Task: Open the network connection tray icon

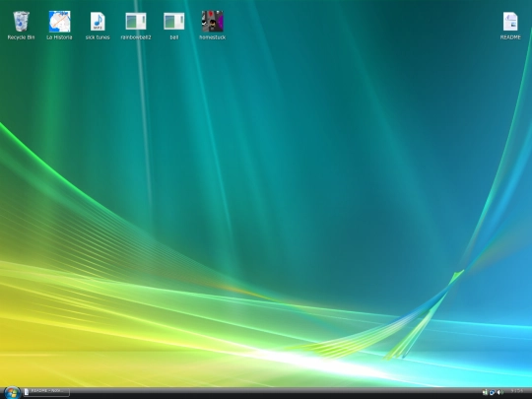Action: 493,392
